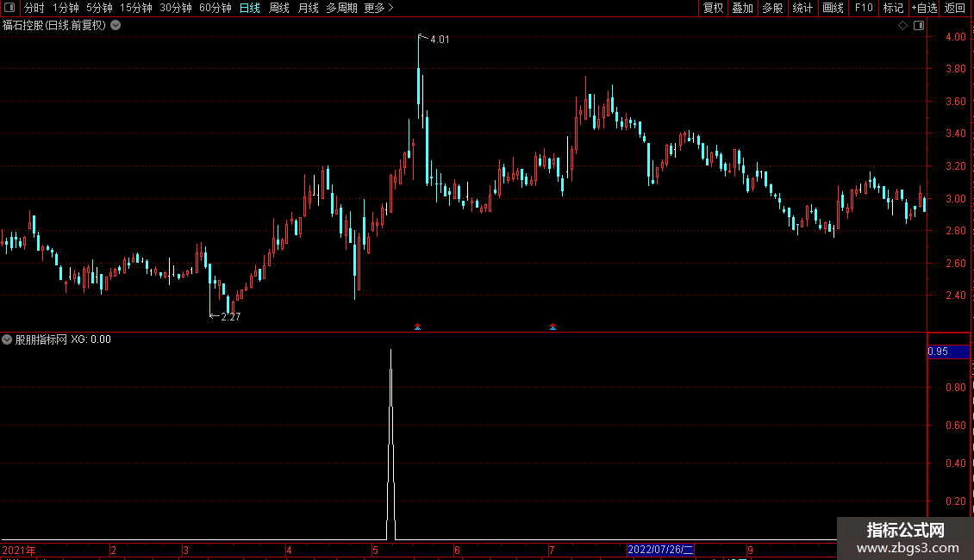Click the 股朋指标网 indicator name
This screenshot has width=974, height=560.
[x=41, y=339]
